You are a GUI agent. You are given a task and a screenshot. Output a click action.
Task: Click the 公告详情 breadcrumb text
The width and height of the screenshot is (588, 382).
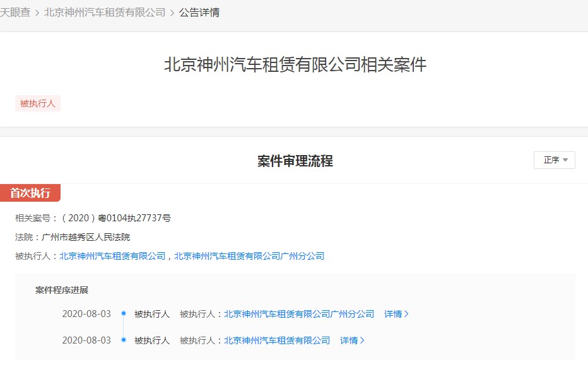point(199,13)
